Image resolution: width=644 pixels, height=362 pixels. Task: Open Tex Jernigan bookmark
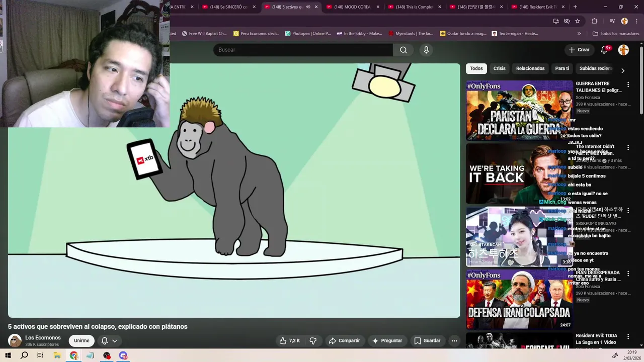click(515, 34)
